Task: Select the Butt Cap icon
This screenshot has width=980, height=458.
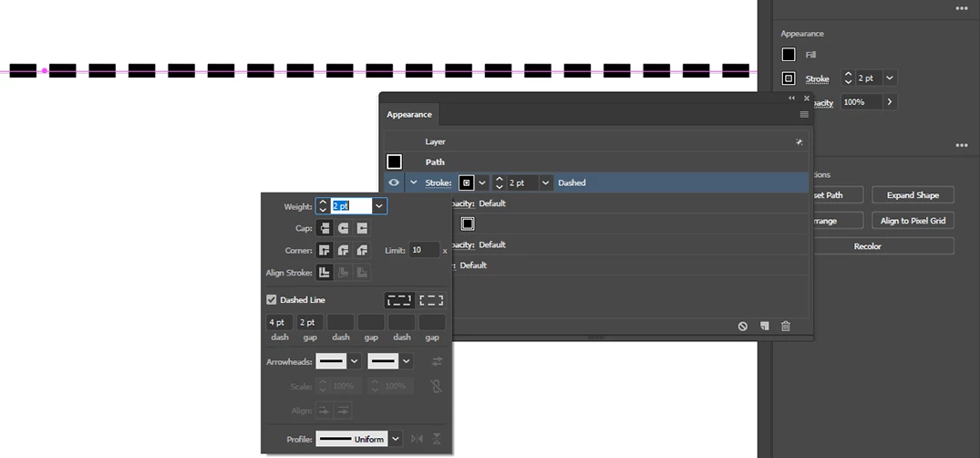Action: (324, 228)
